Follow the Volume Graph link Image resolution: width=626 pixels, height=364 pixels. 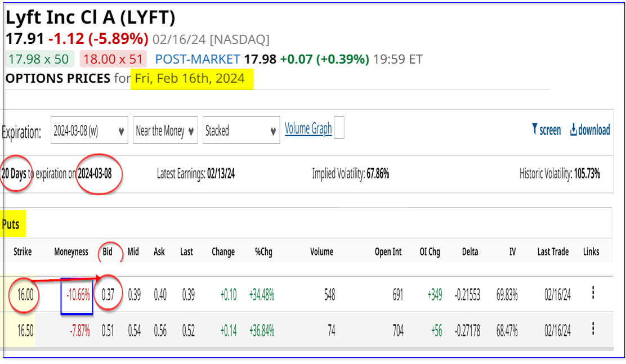click(308, 129)
